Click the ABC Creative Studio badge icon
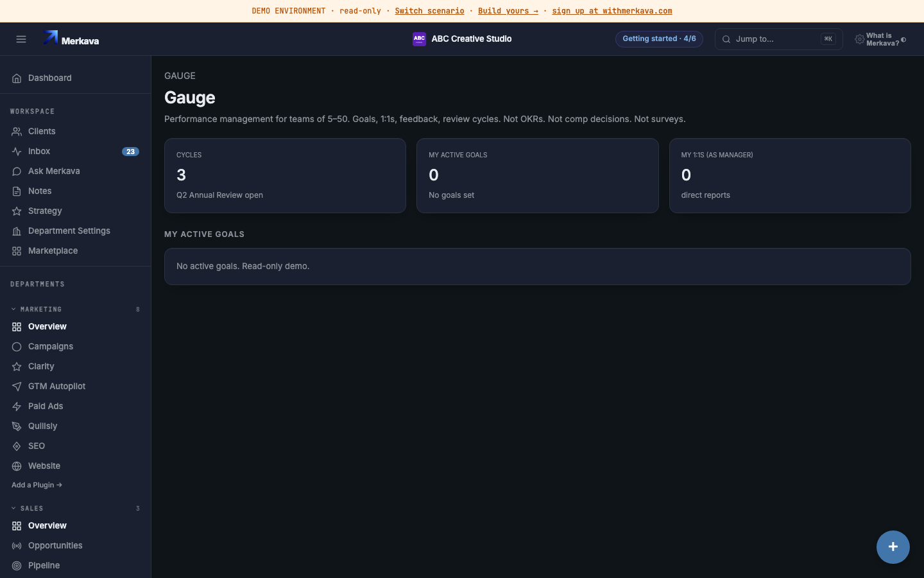The width and height of the screenshot is (924, 578). (x=419, y=39)
